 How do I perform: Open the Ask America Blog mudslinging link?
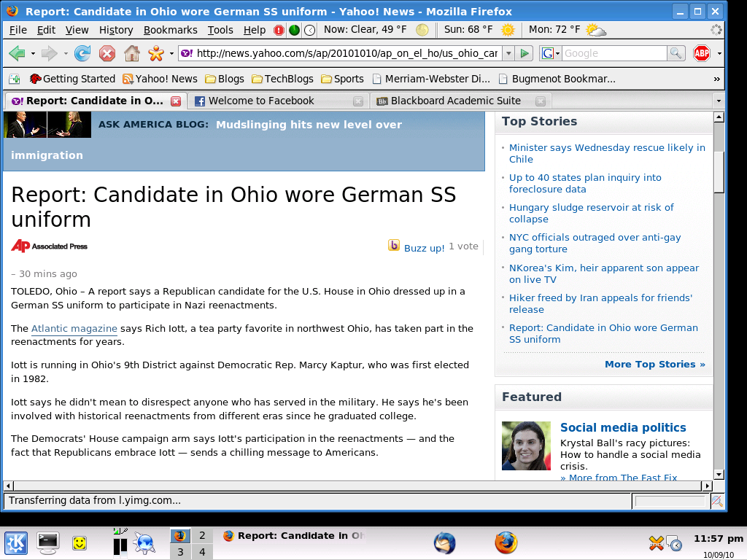point(206,139)
